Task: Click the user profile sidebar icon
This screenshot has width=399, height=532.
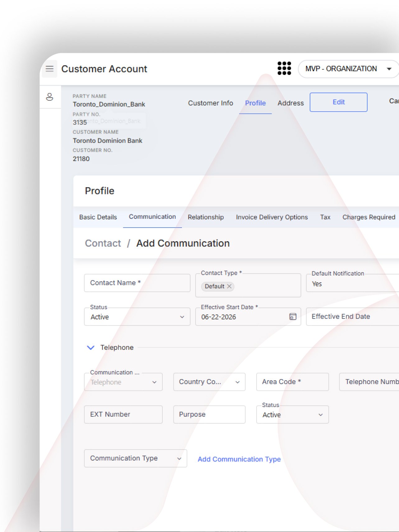Action: [50, 97]
